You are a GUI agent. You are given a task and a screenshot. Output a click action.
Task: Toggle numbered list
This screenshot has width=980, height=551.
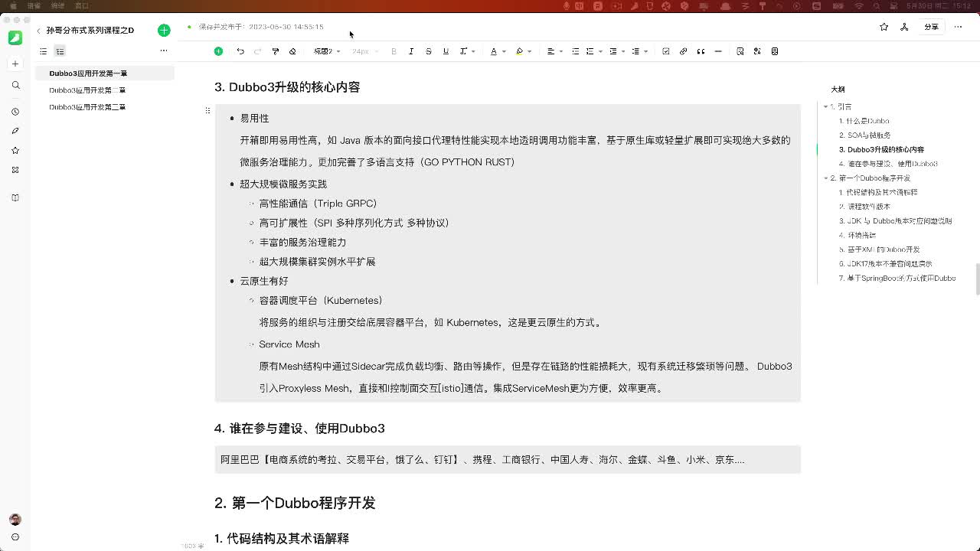point(590,51)
